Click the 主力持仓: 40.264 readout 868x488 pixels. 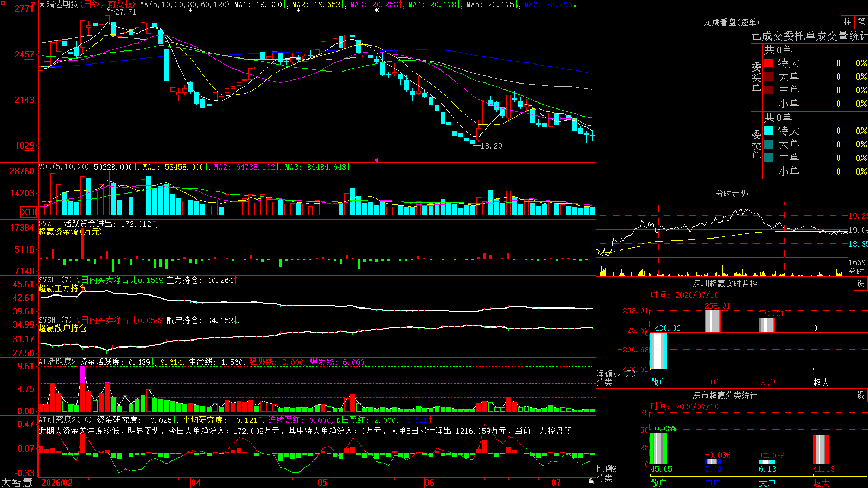[203, 280]
